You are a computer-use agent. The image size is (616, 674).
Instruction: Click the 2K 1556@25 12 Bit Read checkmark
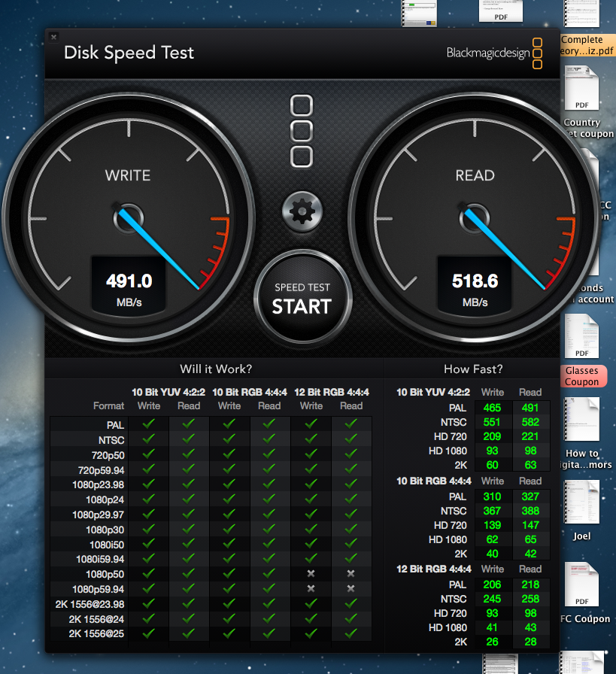pos(351,633)
